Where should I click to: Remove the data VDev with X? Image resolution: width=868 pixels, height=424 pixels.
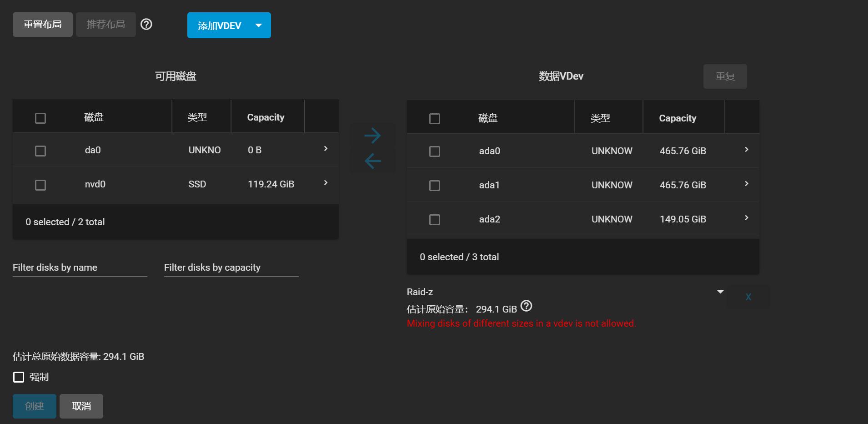[x=748, y=297]
